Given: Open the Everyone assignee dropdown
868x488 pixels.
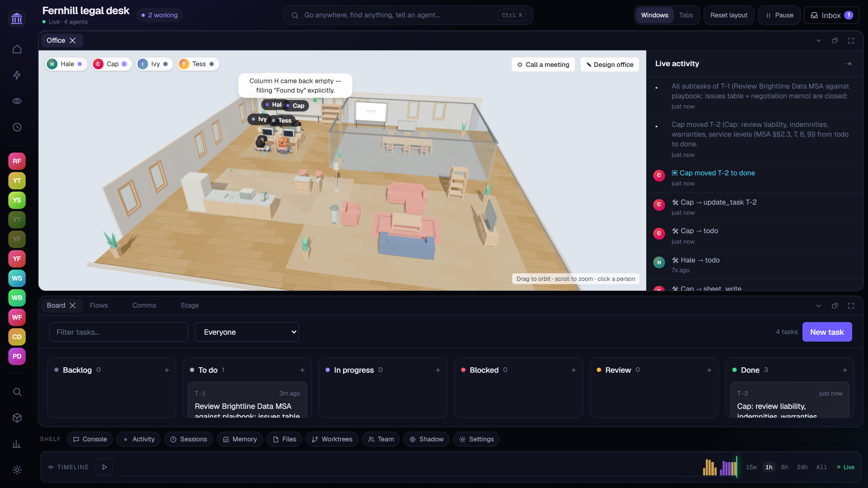Looking at the screenshot, I should 247,332.
